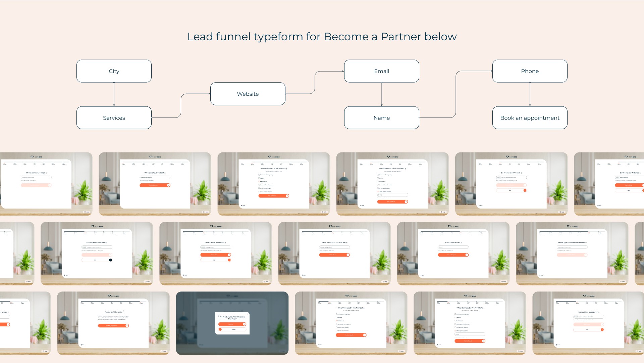Select the Book an appointment flowchart node

530,118
